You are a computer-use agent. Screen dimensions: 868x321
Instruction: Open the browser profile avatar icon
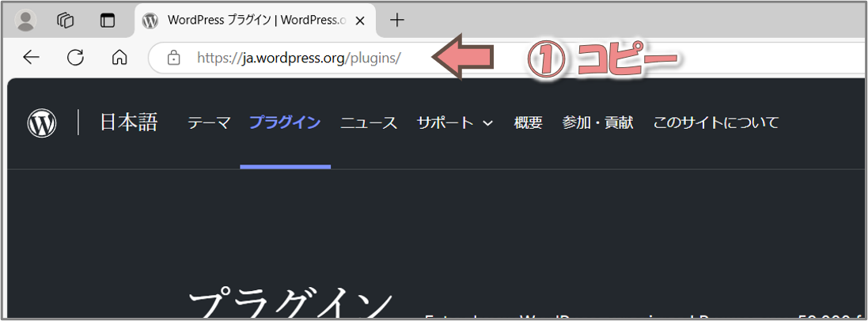pos(25,21)
